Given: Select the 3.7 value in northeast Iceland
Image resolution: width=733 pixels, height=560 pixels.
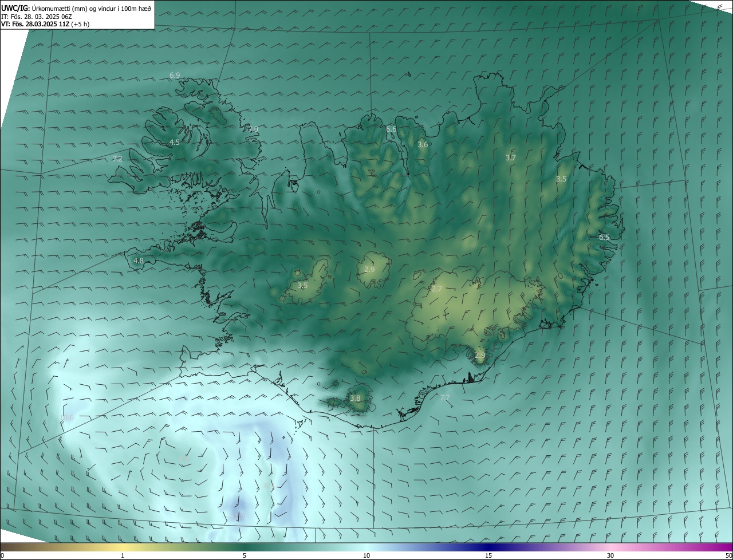Looking at the screenshot, I should (511, 157).
